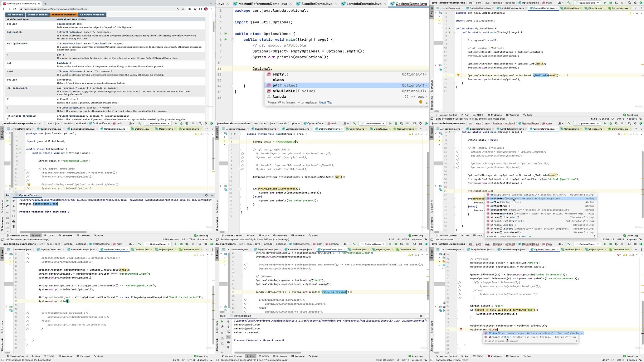Toggle the fold marker beside the closing brace on line 14
The width and height of the screenshot is (644, 362).
click(232, 86)
